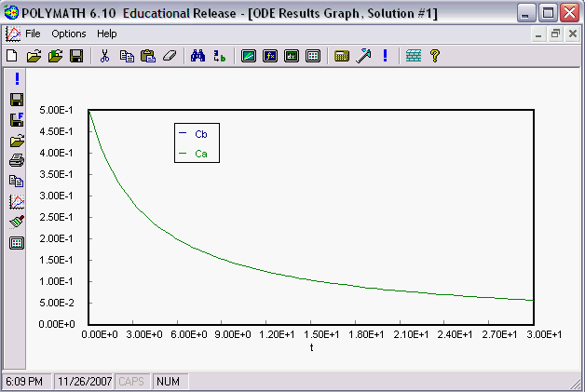Click the eraser icon in toolbar

tap(169, 56)
